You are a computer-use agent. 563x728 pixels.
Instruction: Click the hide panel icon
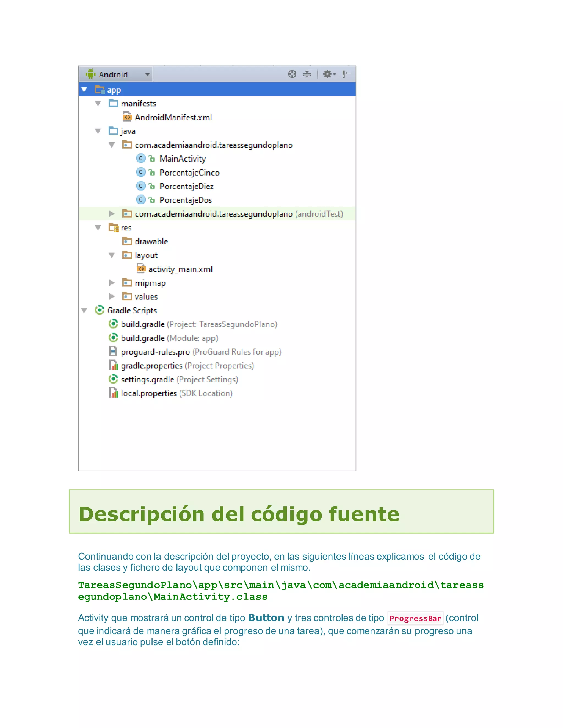347,74
